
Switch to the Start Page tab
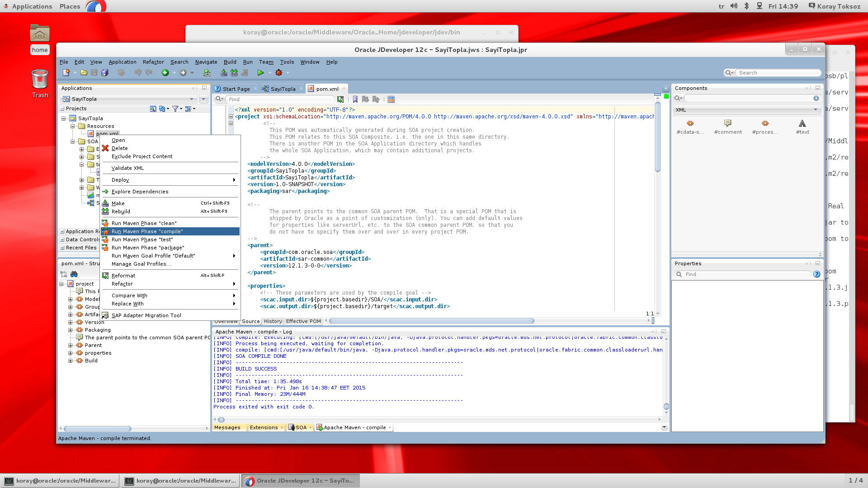click(236, 89)
